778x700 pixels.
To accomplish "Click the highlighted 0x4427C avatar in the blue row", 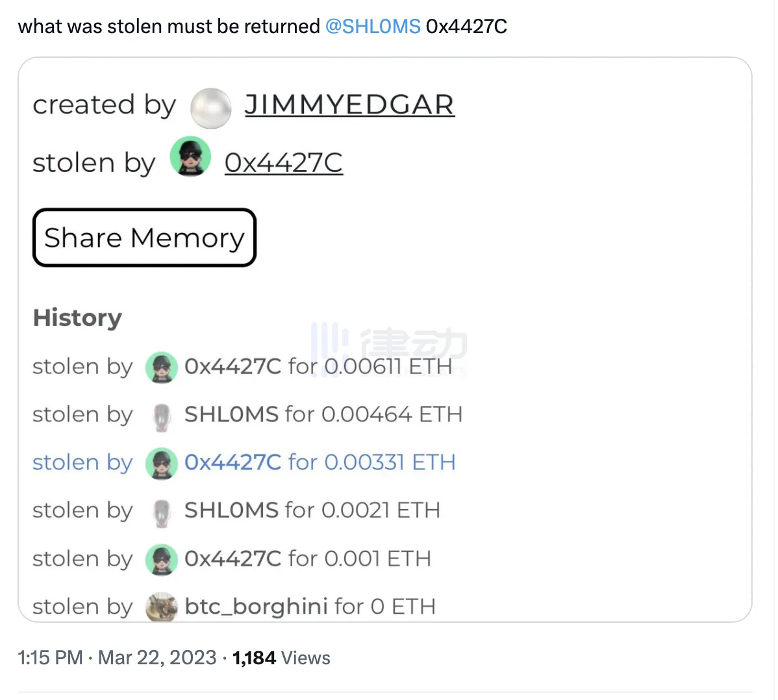I will point(161,463).
